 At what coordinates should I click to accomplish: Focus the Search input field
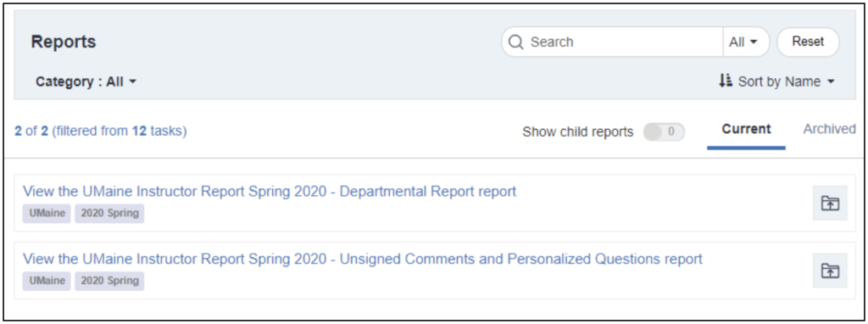tap(625, 42)
